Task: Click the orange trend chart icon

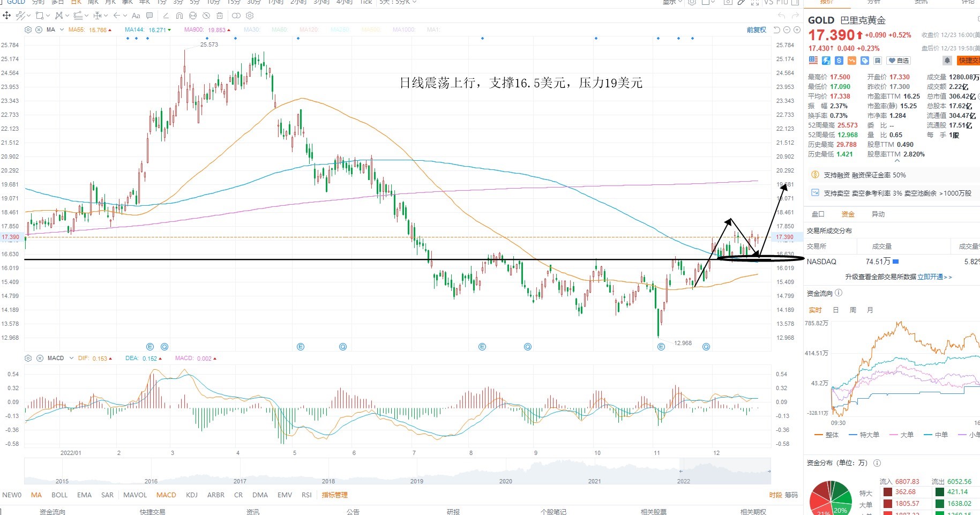Action: (x=852, y=61)
